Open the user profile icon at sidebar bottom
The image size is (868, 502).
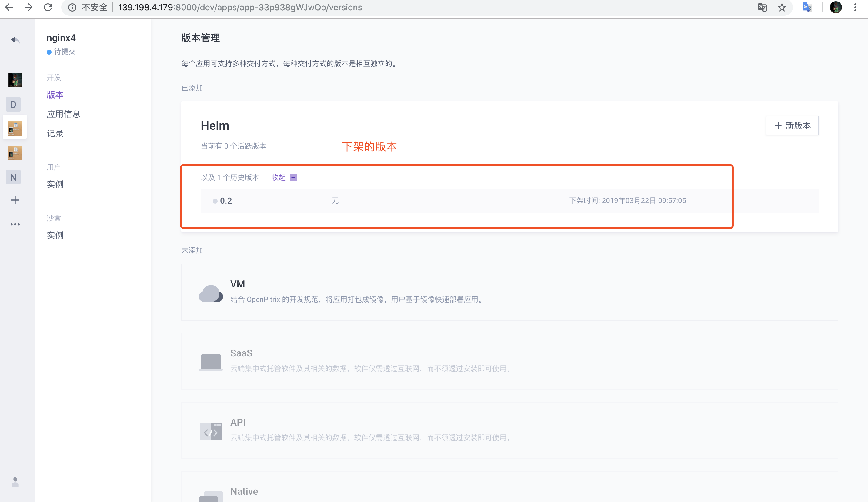pos(15,482)
